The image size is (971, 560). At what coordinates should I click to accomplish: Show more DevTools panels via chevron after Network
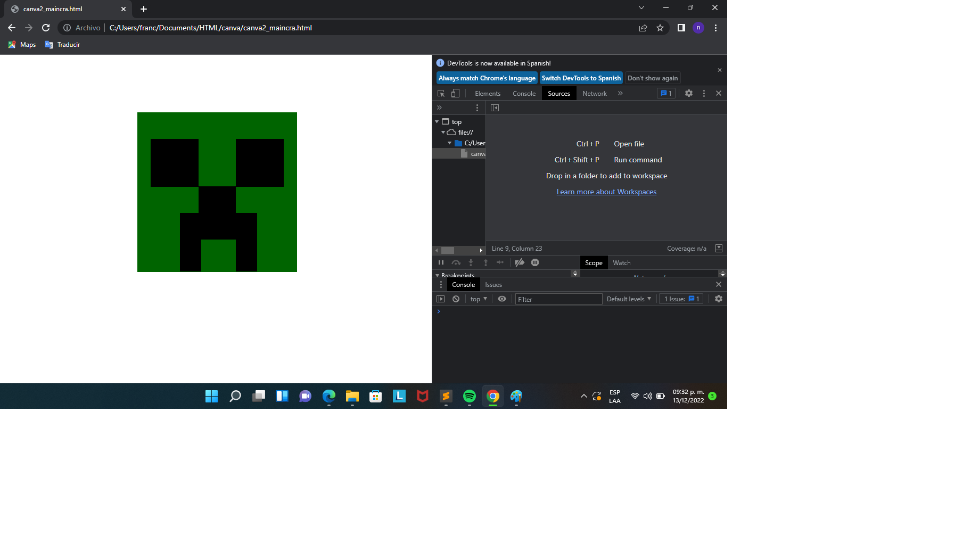click(620, 93)
